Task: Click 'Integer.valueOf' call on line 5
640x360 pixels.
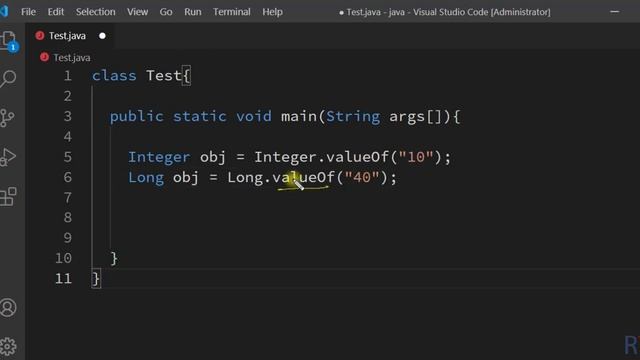Action: coord(321,157)
